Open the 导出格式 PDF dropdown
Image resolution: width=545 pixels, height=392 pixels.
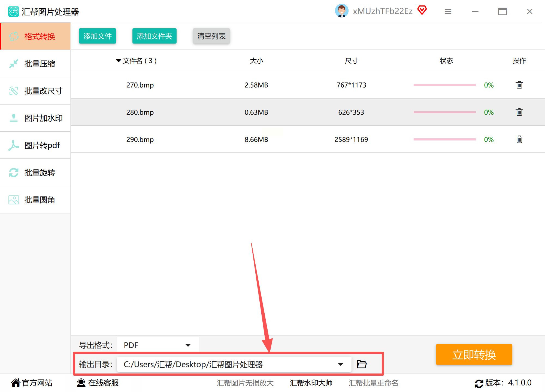[x=158, y=345]
